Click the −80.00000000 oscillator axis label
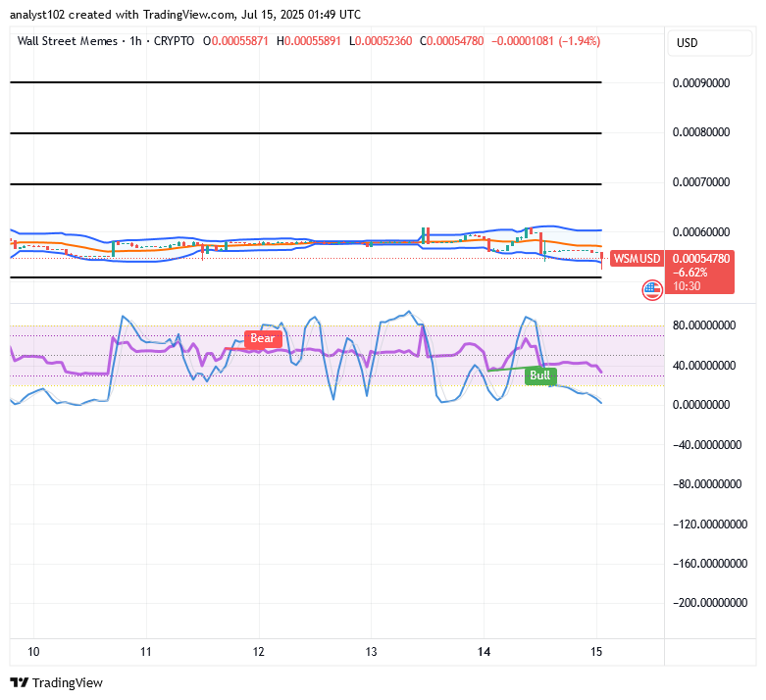Screen dimensions: 766x700 pos(707,484)
